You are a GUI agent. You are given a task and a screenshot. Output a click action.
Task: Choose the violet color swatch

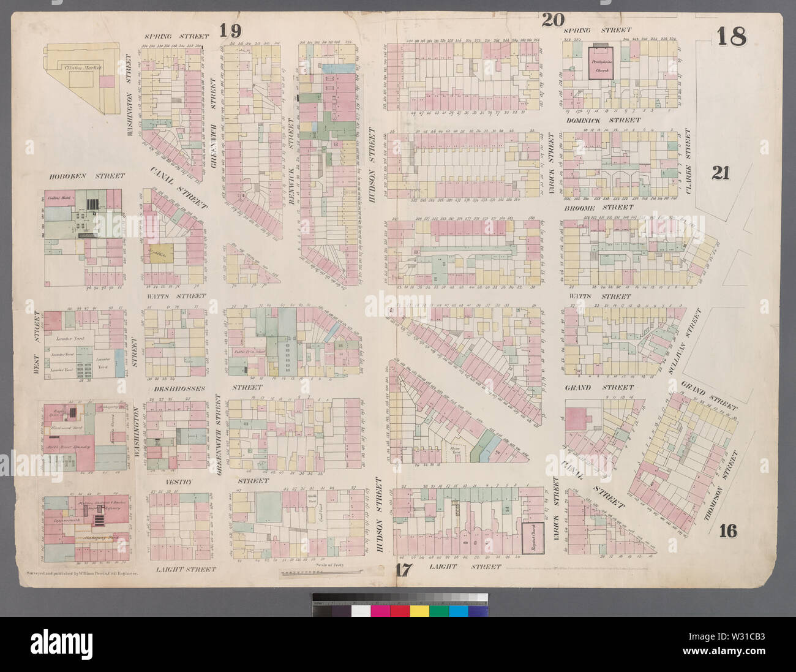tap(478, 611)
